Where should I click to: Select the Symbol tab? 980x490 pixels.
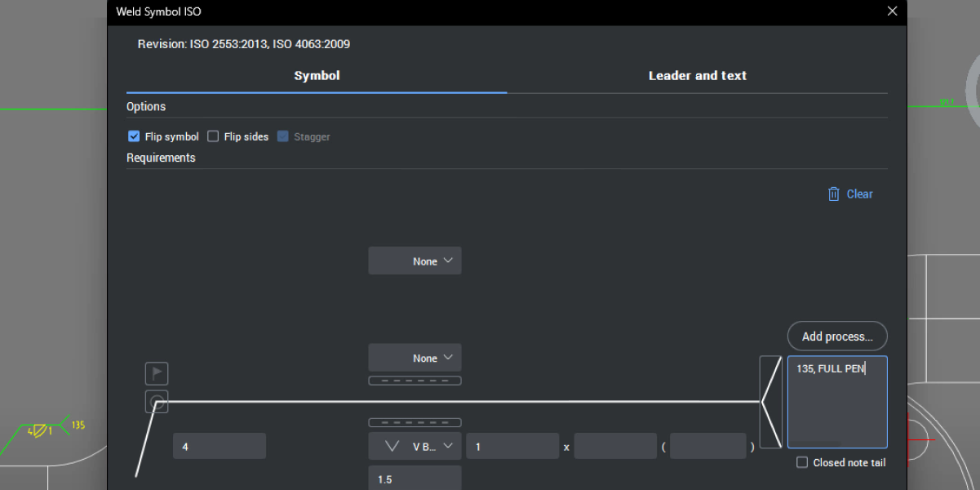[x=317, y=76]
